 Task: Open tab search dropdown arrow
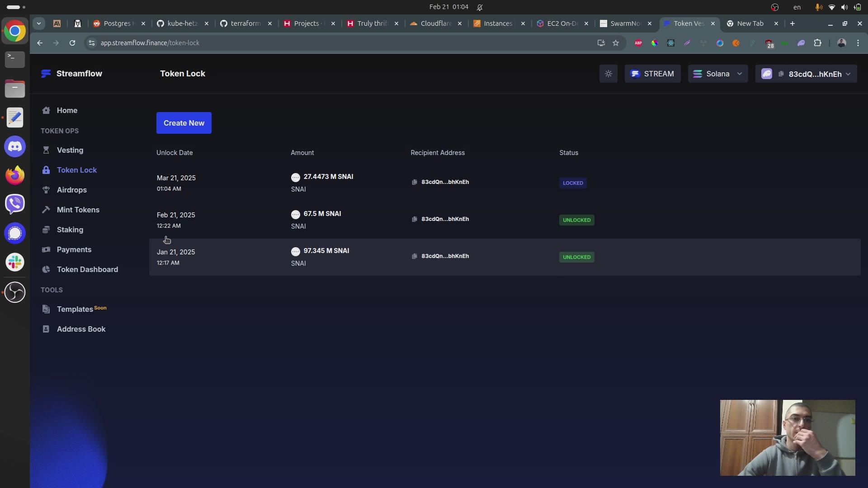click(x=39, y=23)
